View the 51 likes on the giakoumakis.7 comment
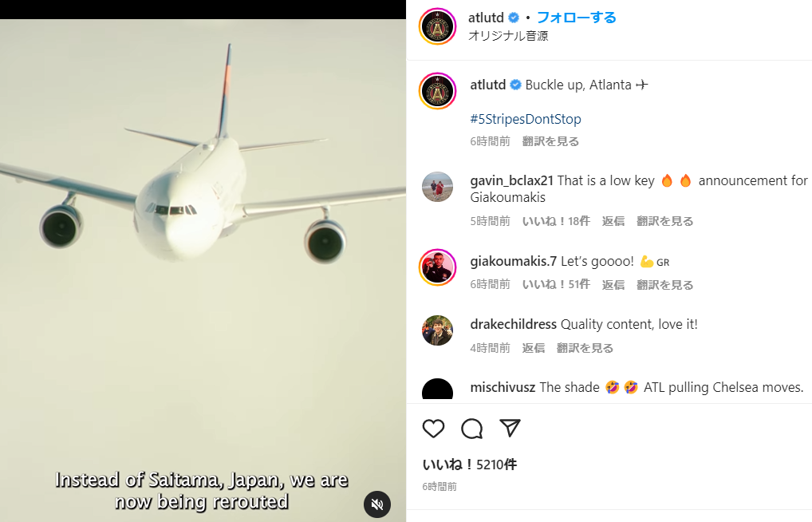The width and height of the screenshot is (812, 522). coord(556,285)
